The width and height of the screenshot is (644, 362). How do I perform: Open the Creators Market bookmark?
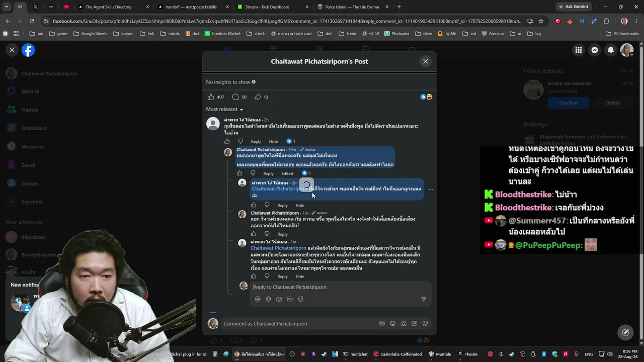click(x=222, y=34)
